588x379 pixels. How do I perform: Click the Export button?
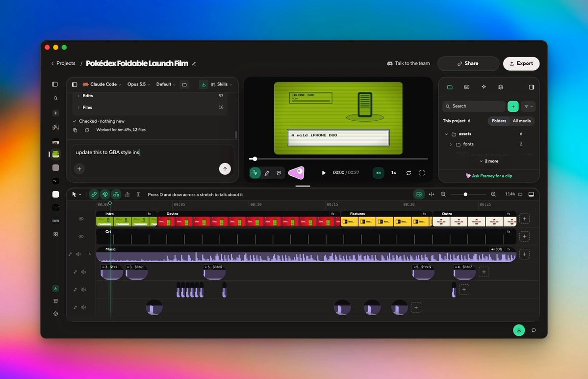(521, 63)
